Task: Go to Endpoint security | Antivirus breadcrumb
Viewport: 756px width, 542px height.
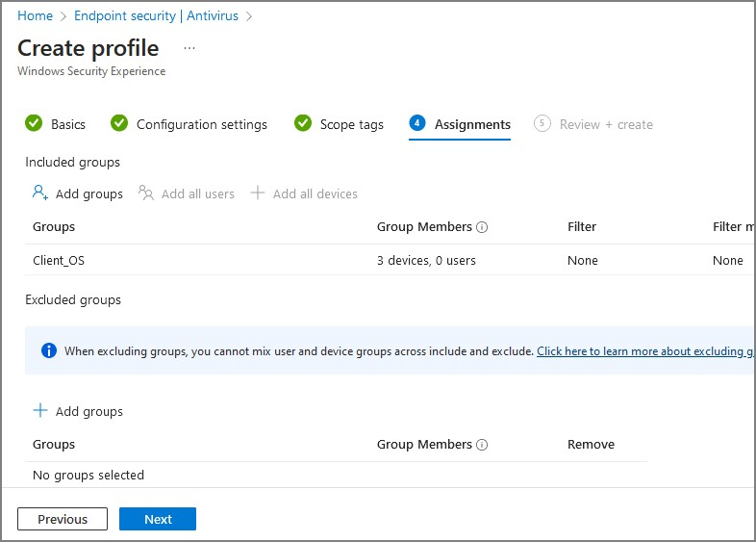Action: click(156, 16)
